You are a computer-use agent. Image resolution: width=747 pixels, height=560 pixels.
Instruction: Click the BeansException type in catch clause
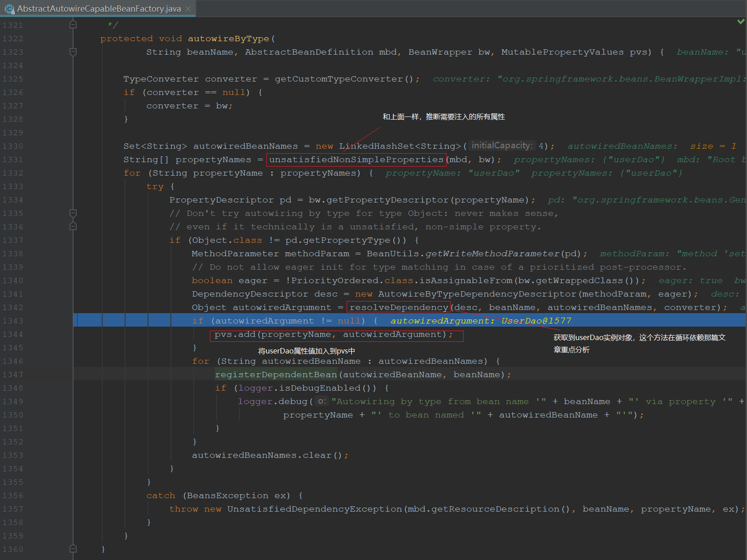[227, 495]
